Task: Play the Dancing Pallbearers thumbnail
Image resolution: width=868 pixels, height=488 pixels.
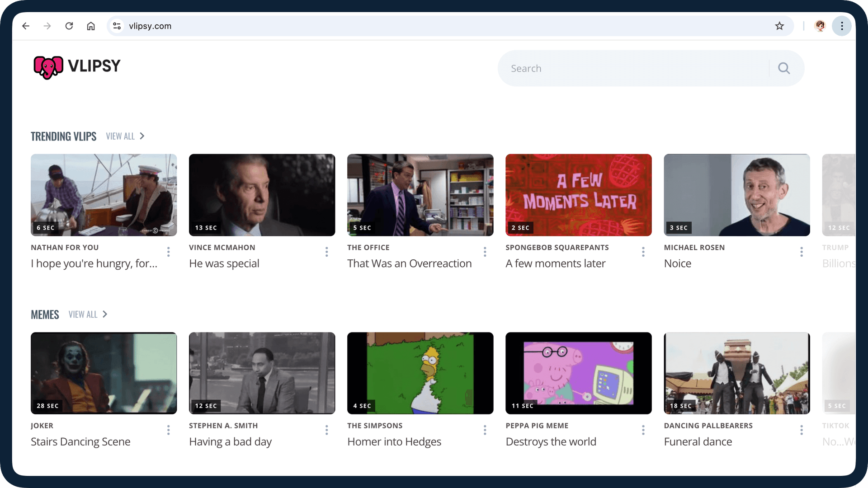Action: click(x=737, y=373)
